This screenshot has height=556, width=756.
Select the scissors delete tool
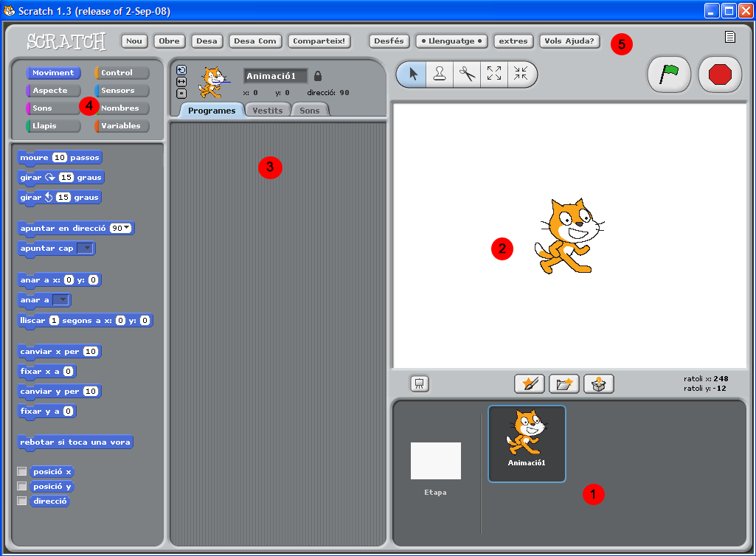click(x=467, y=74)
